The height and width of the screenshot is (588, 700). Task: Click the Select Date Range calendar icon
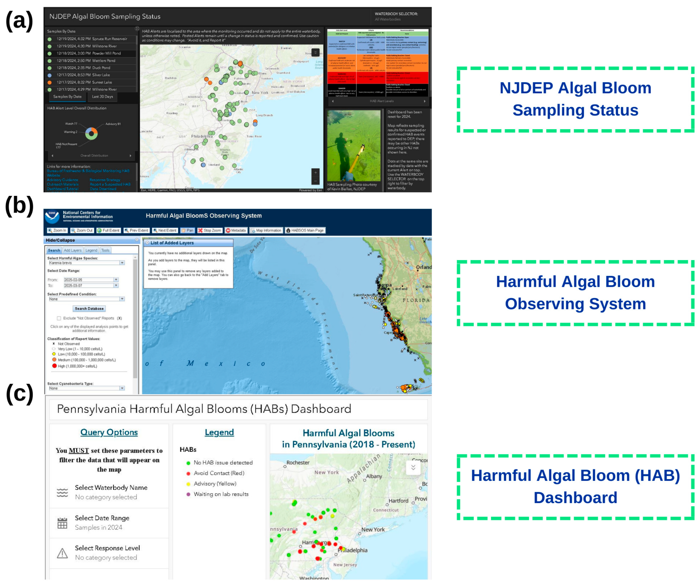(x=62, y=523)
